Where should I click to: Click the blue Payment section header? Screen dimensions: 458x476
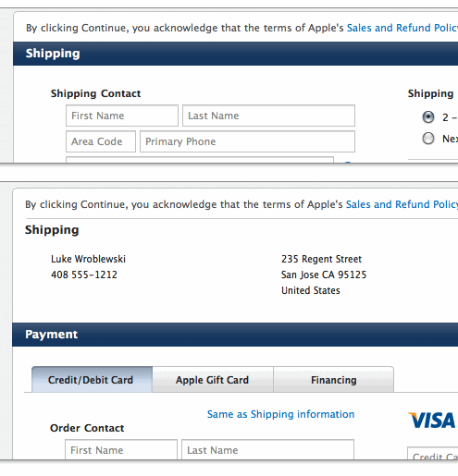tap(235, 335)
